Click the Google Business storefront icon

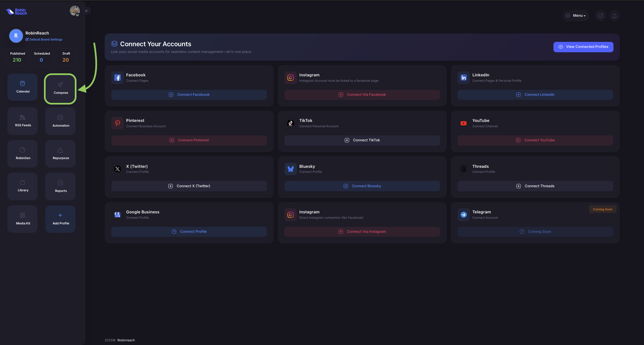point(117,215)
